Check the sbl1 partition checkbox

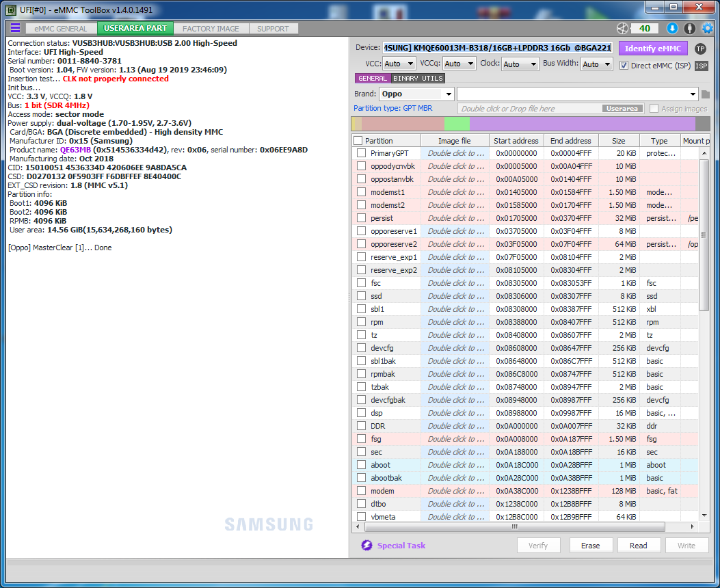(362, 309)
